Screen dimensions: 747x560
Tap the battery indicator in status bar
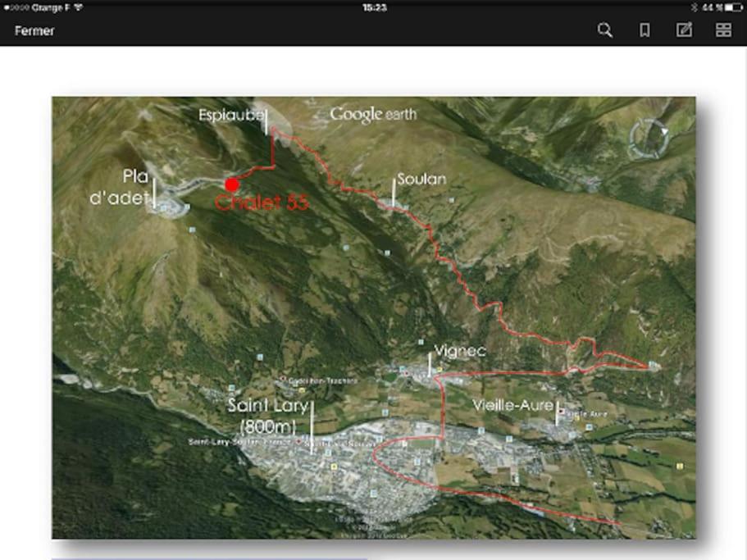tap(734, 7)
